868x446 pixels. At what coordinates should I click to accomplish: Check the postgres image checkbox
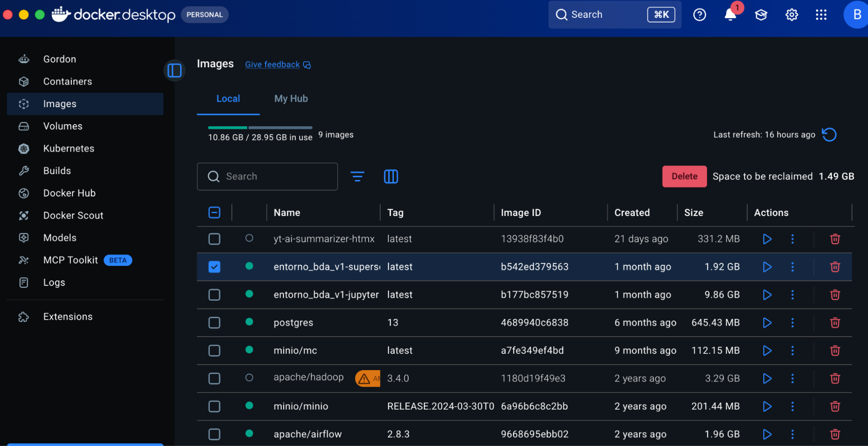(x=215, y=323)
